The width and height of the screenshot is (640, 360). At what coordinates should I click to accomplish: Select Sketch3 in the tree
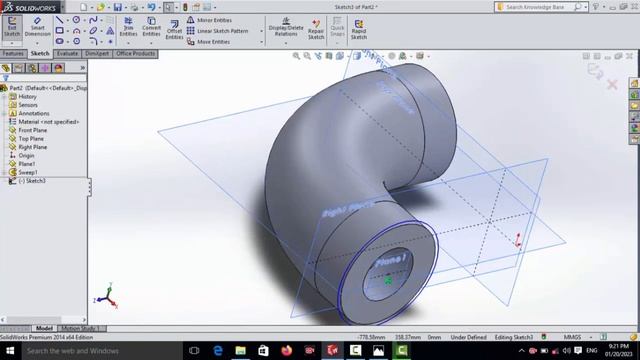(32, 181)
